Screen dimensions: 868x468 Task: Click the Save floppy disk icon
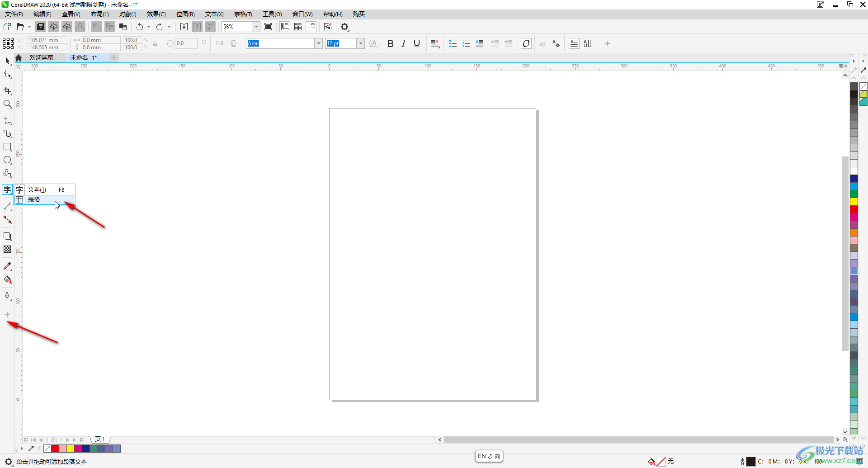pos(41,27)
